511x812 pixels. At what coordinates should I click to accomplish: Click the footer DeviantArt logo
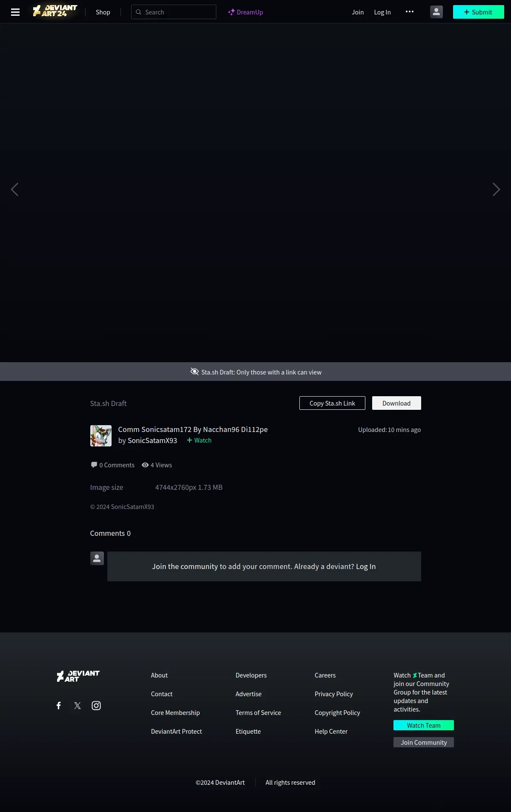pyautogui.click(x=78, y=676)
